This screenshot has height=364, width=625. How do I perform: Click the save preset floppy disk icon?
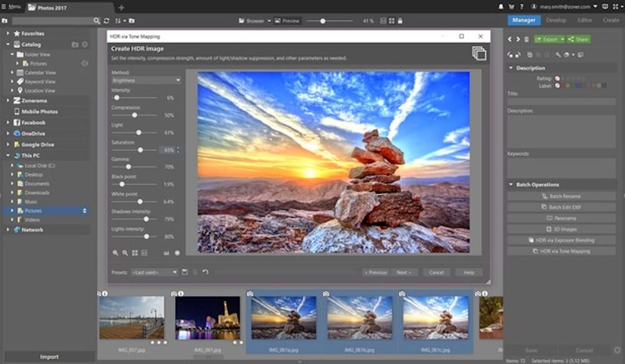[184, 272]
